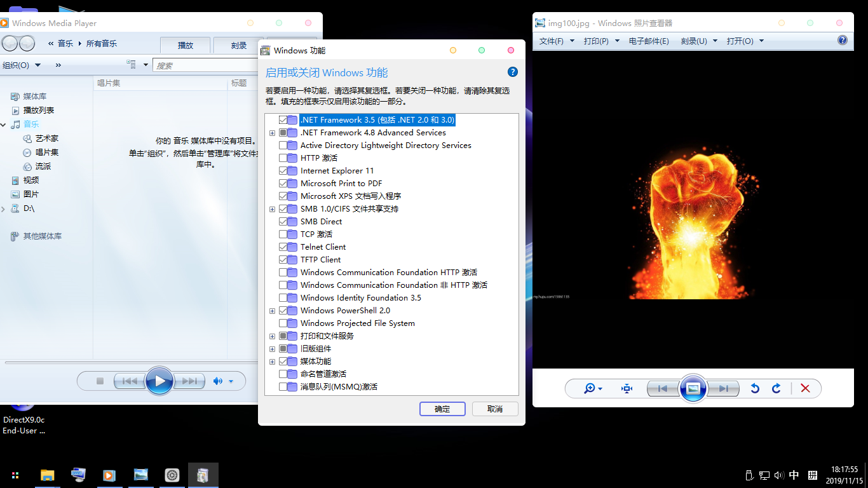Open the 文件(F) menu in photo viewer

[552, 41]
